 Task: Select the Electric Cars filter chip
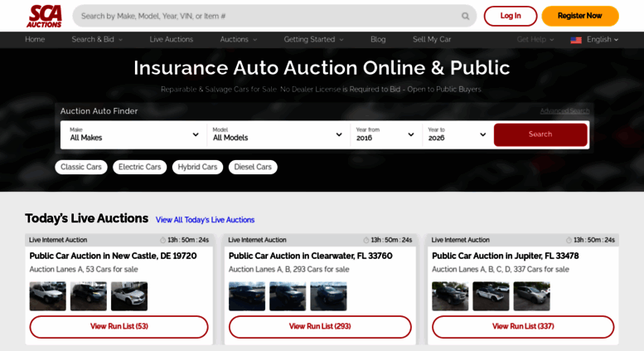pyautogui.click(x=139, y=167)
